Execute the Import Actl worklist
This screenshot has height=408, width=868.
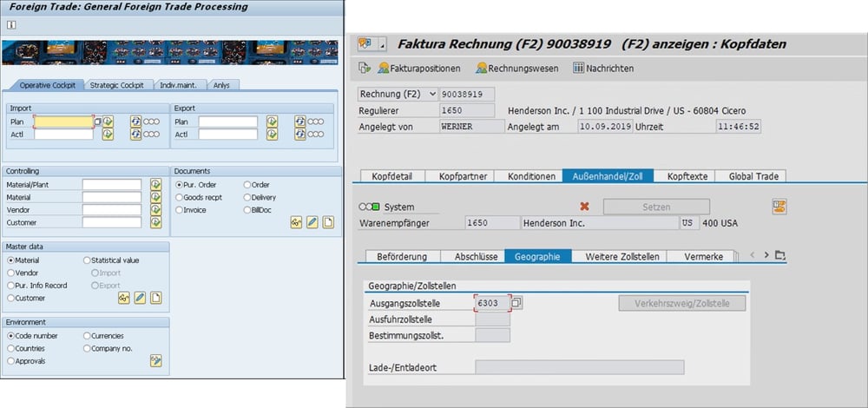pos(108,134)
